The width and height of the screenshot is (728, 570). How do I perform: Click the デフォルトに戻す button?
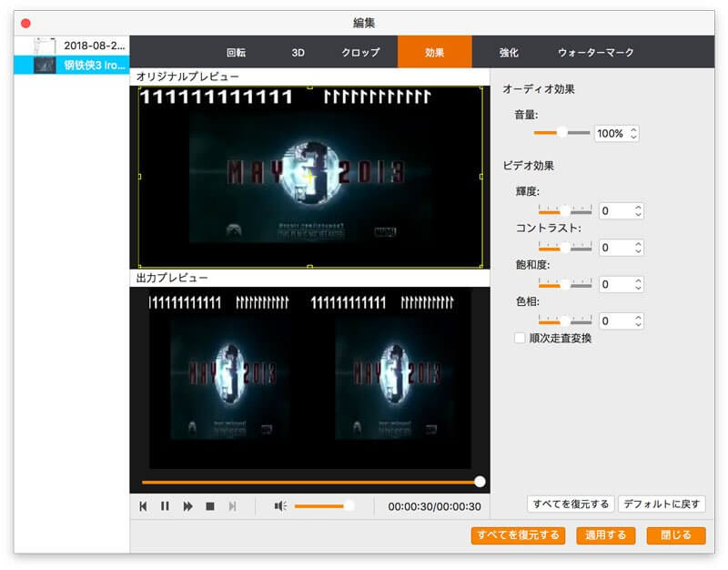662,504
